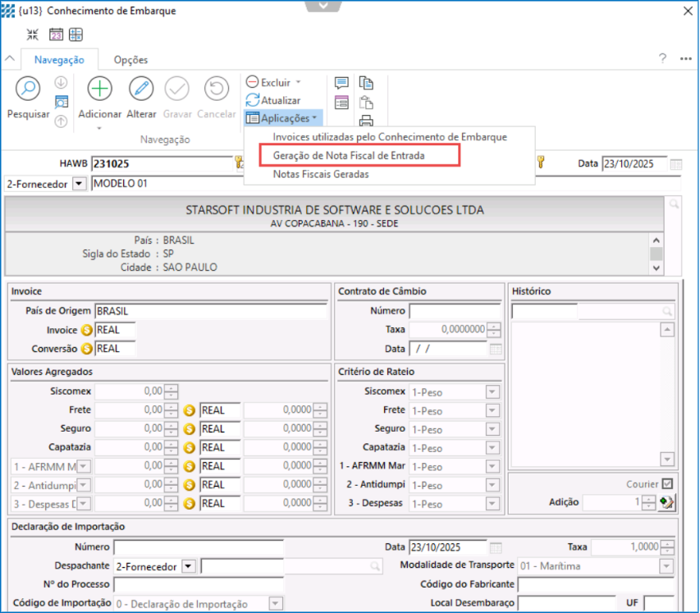Click the edit icon next to Adição
The width and height of the screenshot is (700, 613).
667,502
